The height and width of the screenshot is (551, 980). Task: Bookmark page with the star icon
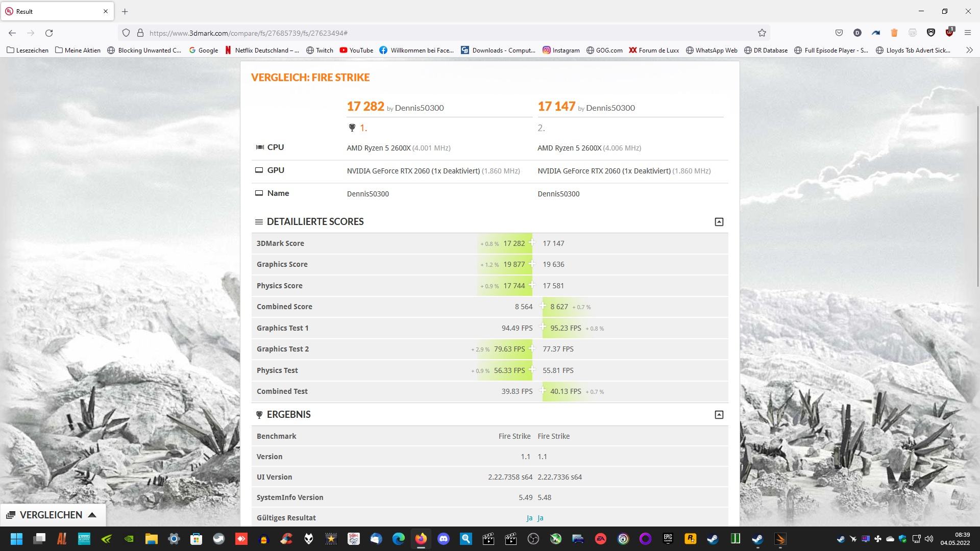pos(762,33)
